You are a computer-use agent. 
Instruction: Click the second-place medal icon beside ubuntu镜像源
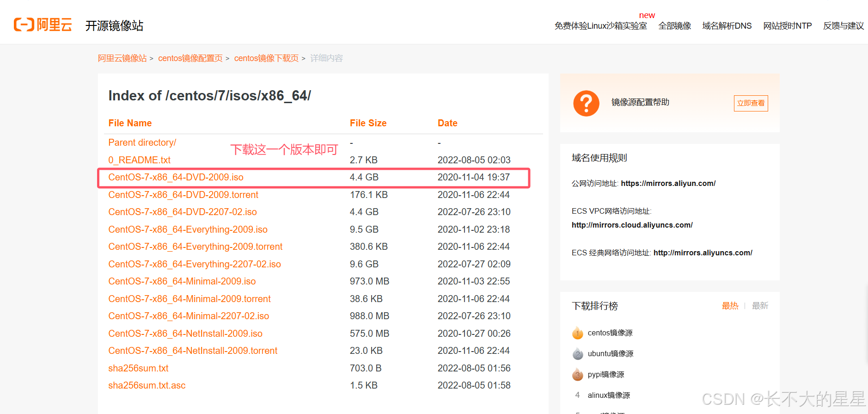(x=578, y=354)
